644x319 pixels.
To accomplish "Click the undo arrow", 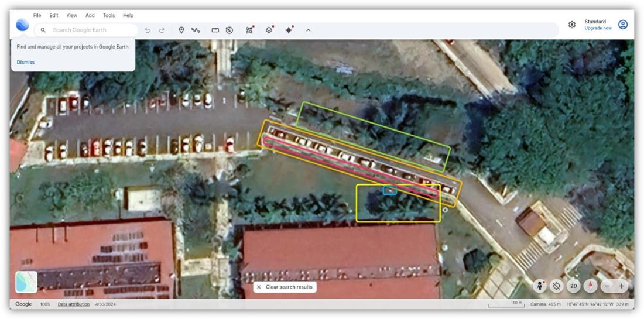I will click(x=148, y=30).
